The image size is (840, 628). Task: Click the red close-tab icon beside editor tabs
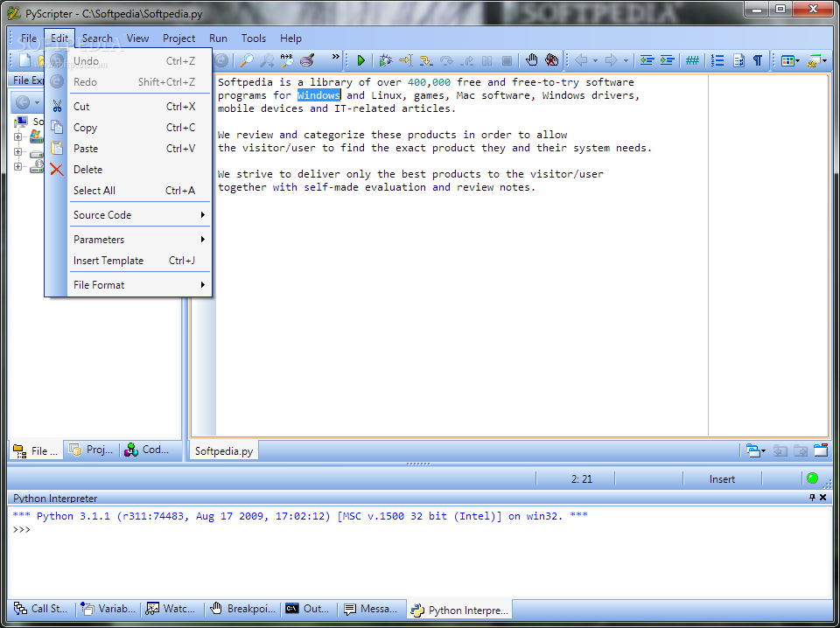tap(821, 450)
